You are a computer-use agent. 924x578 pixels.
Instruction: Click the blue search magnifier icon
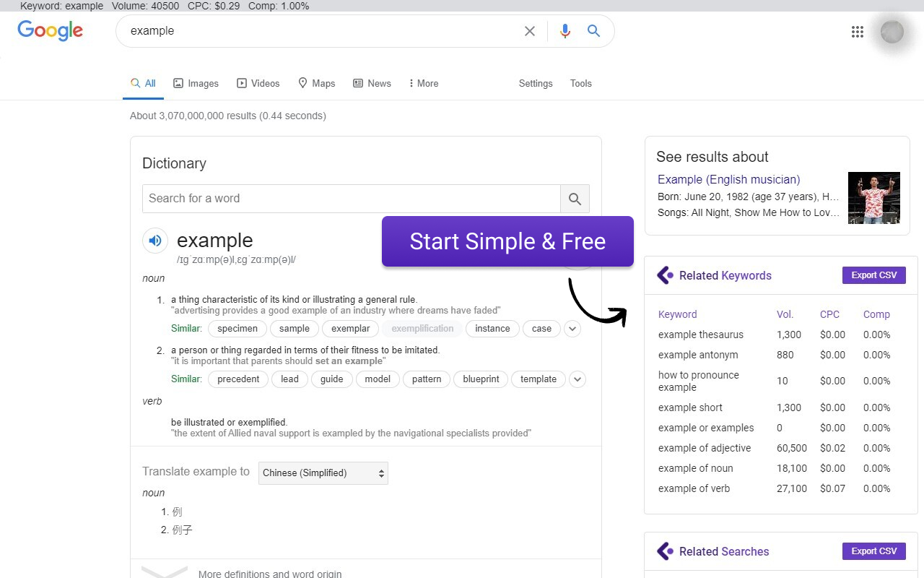click(593, 31)
